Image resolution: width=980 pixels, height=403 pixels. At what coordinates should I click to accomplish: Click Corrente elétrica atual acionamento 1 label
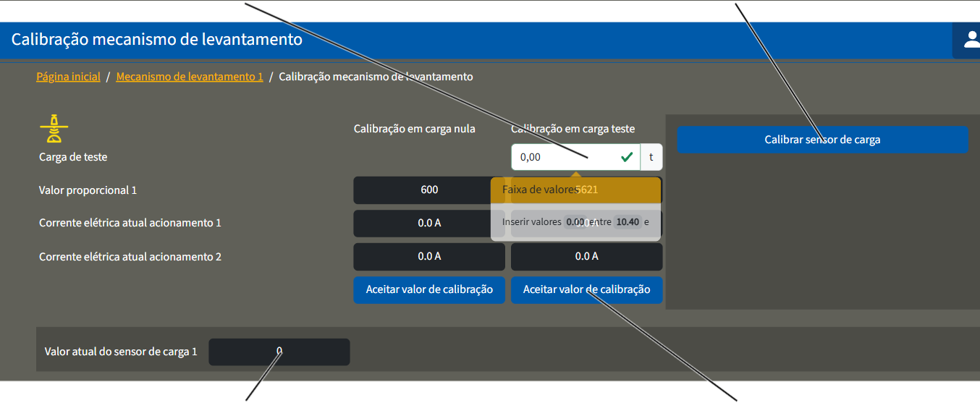tap(130, 223)
